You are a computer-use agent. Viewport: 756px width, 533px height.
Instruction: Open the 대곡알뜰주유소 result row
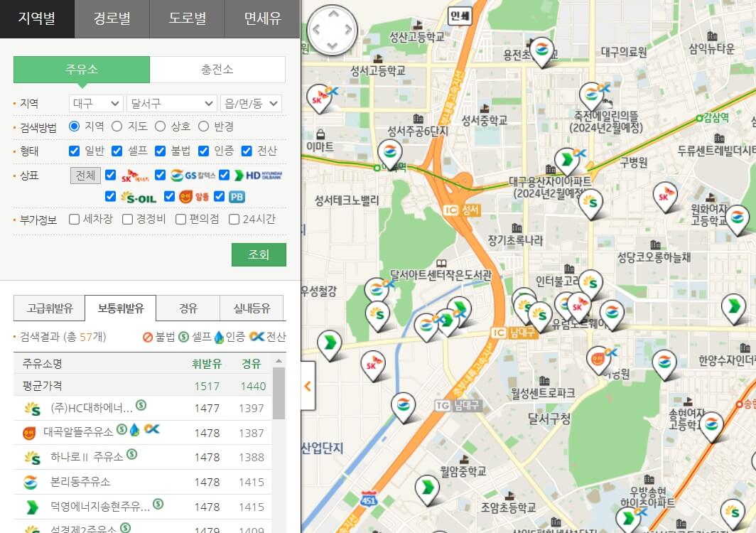tap(142, 433)
